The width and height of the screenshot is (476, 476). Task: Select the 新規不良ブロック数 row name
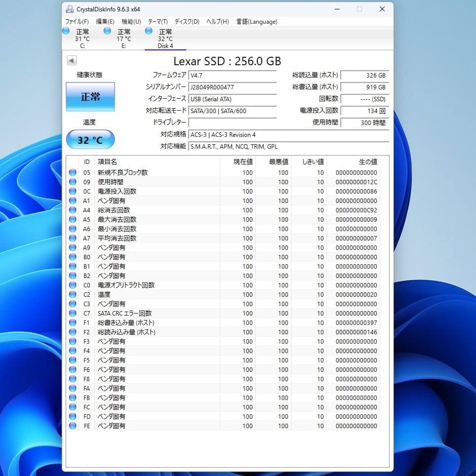[x=122, y=172]
